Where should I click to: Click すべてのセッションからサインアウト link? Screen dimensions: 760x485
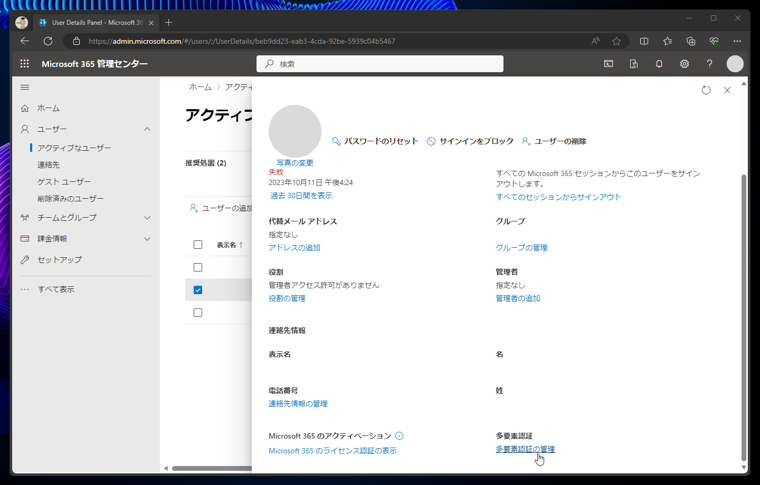(x=558, y=197)
